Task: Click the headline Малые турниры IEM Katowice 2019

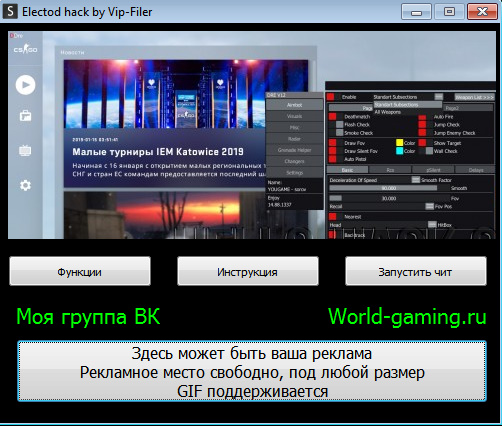Action: click(x=158, y=152)
